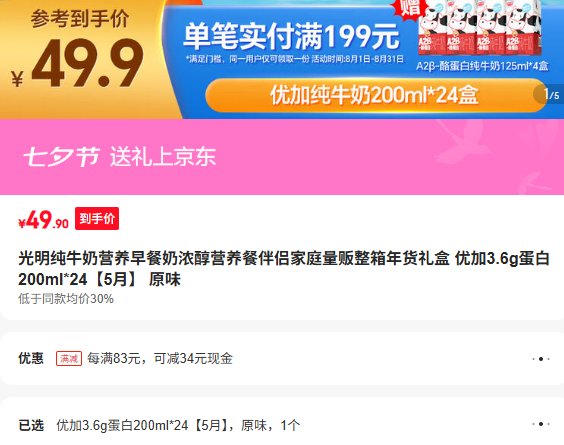
Task: Open the 已选 row three-dot menu
Action: [541, 424]
